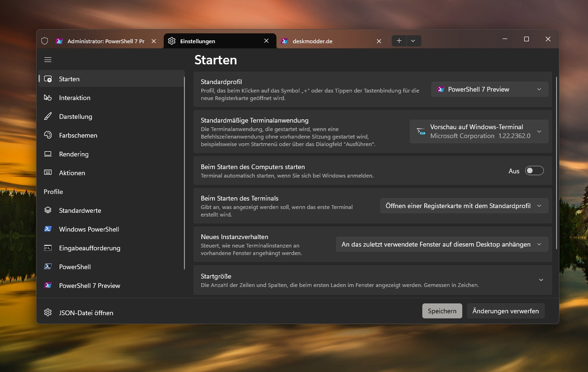The width and height of the screenshot is (588, 372).
Task: Open the Rendering settings page
Action: pyautogui.click(x=112, y=154)
